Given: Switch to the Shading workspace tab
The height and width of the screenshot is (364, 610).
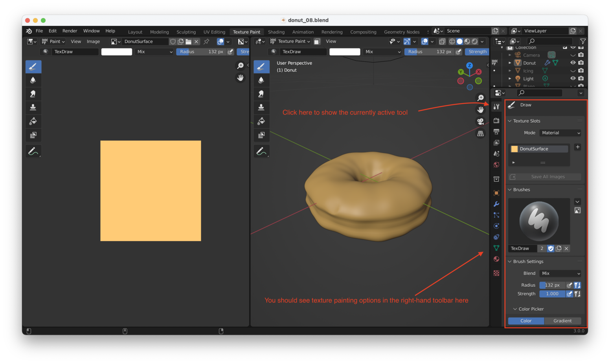Looking at the screenshot, I should pyautogui.click(x=276, y=32).
